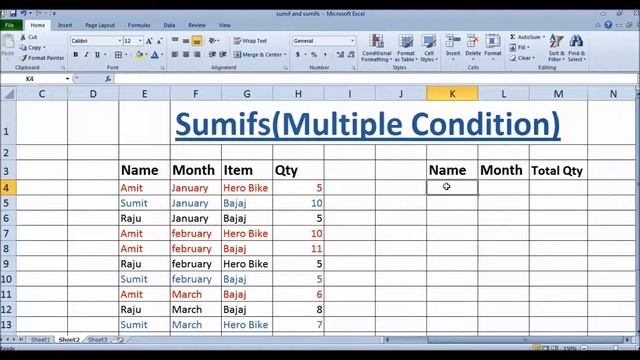Open Cell Styles gallery
The width and height of the screenshot is (640, 360).
pos(429,48)
